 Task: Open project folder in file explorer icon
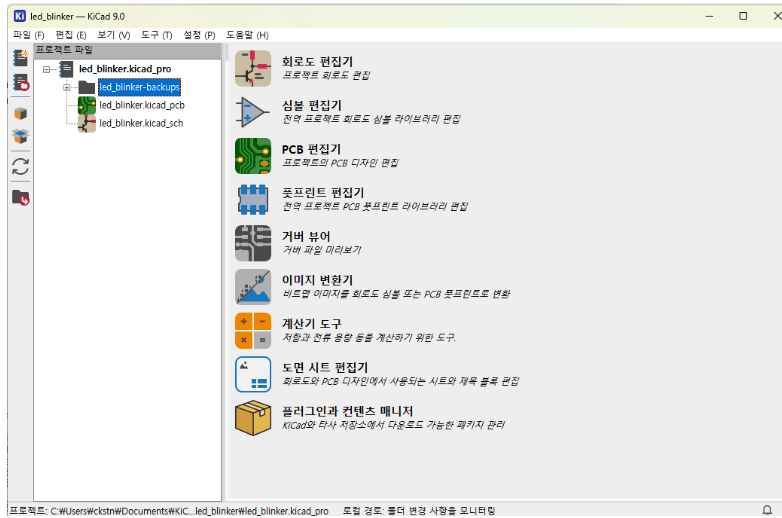(20, 197)
